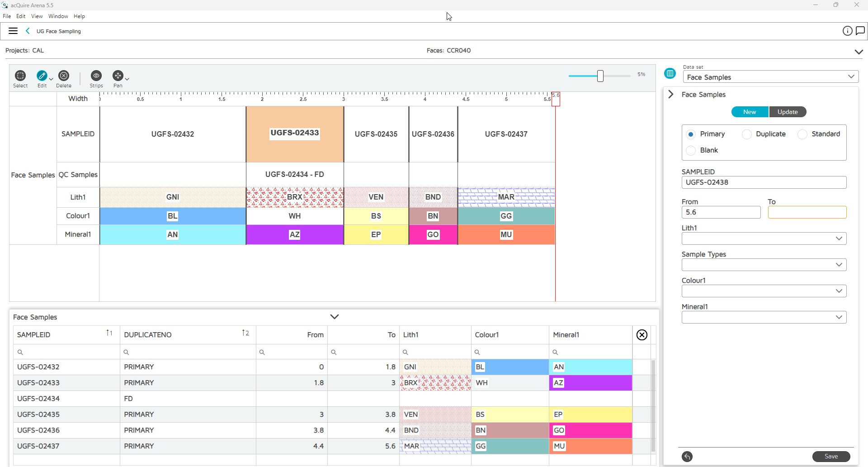
Task: Click the zoom slider handle
Action: point(600,76)
